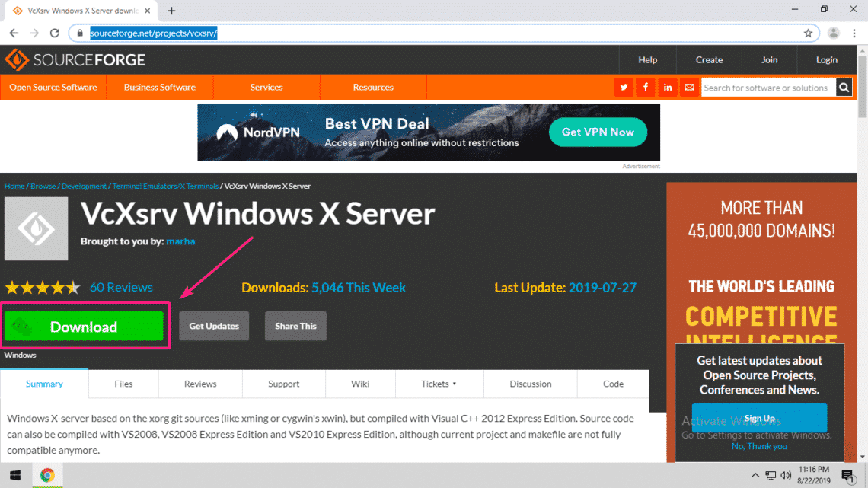Reload the page in Chrome
The width and height of the screenshot is (868, 488).
[55, 33]
